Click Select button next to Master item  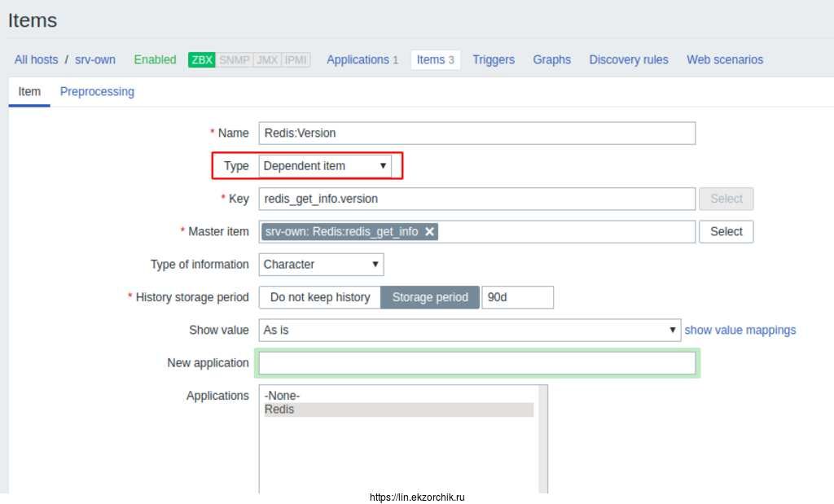click(726, 232)
